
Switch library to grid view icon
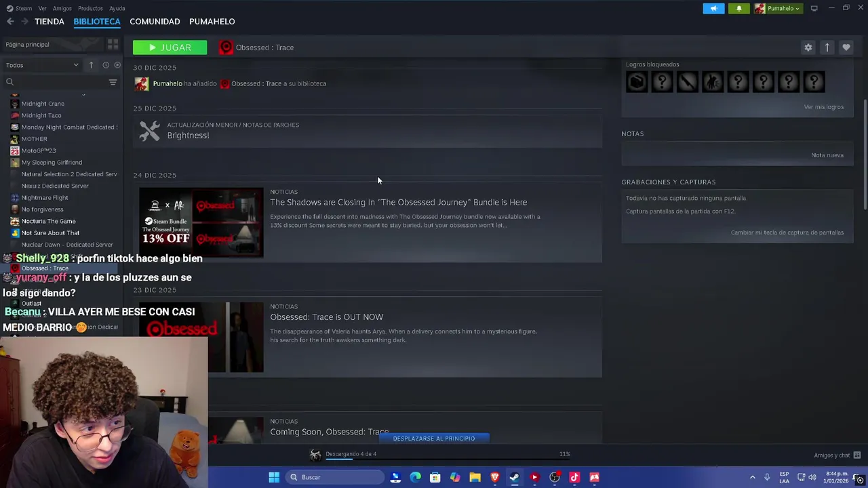(x=113, y=45)
